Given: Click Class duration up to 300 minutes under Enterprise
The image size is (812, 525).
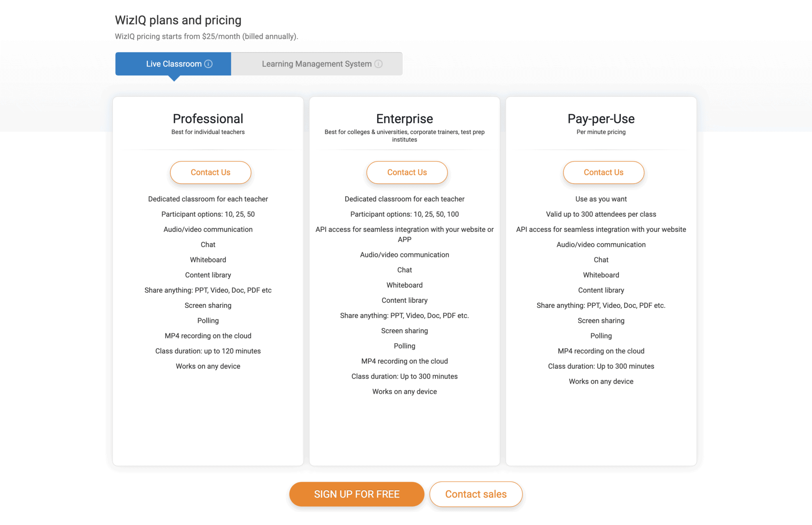Looking at the screenshot, I should click(404, 376).
